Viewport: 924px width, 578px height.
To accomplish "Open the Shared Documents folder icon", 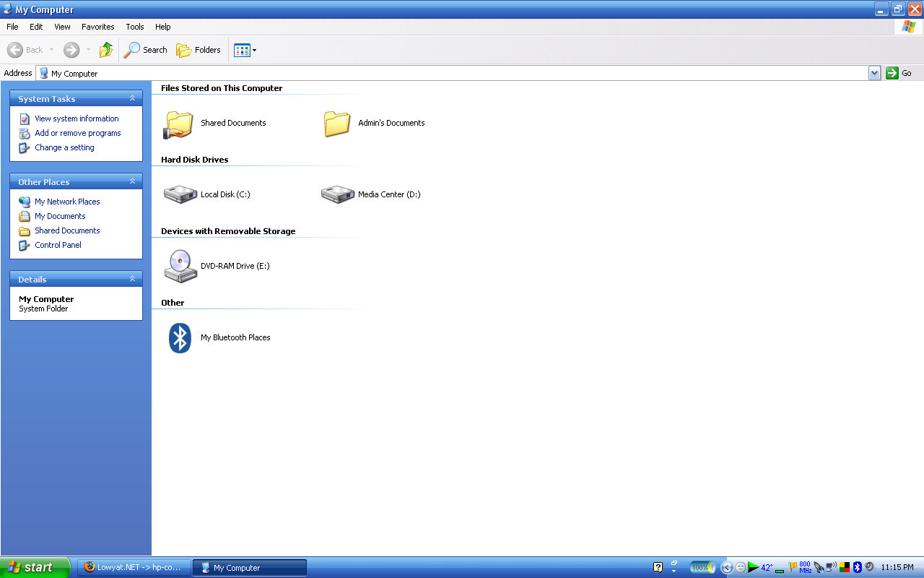I will click(178, 124).
